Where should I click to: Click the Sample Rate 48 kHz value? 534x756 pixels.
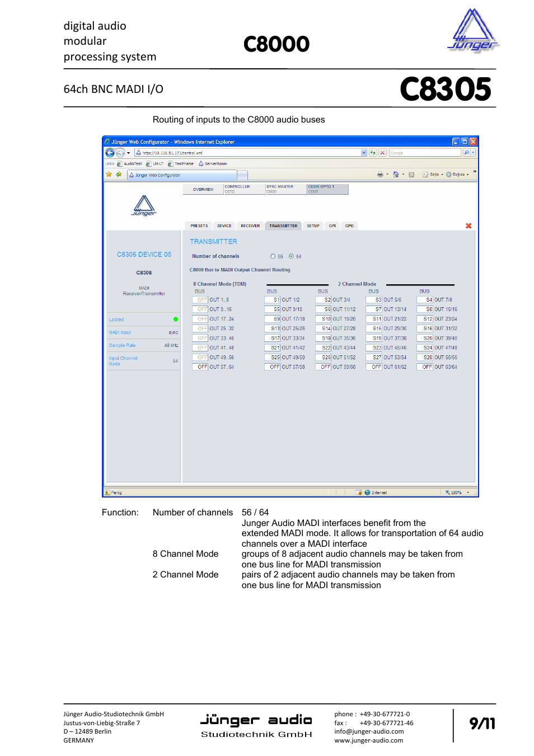coord(171,345)
